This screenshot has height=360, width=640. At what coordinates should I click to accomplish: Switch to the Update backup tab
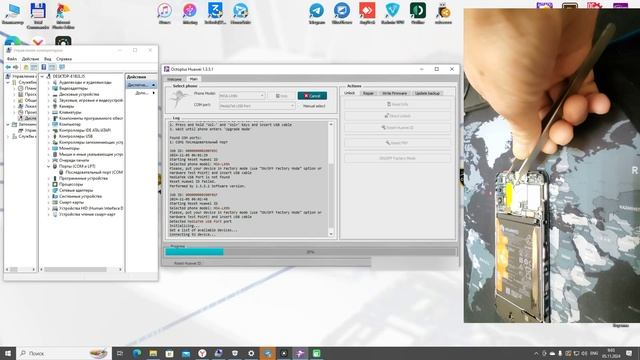coord(427,93)
